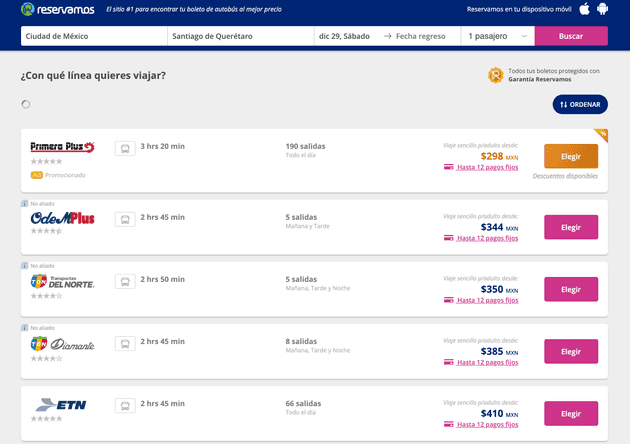
Task: Open the Apple app store icon
Action: point(585,9)
